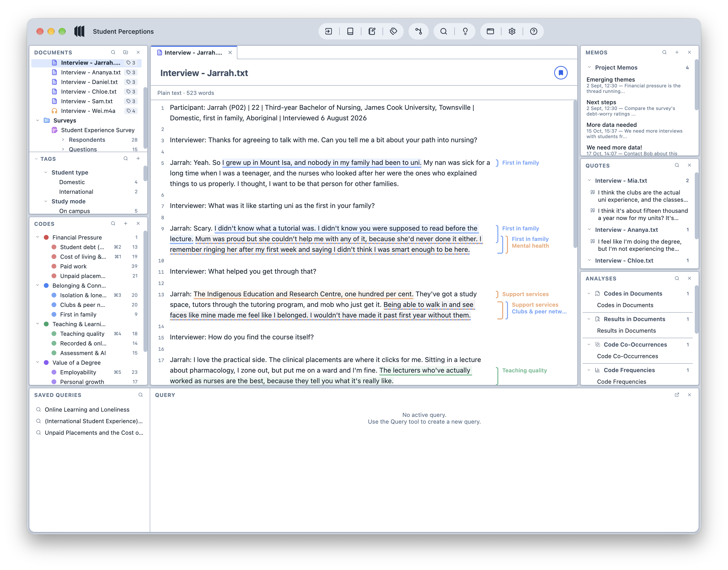
Task: Add a new code in Codes panel
Action: click(x=125, y=224)
